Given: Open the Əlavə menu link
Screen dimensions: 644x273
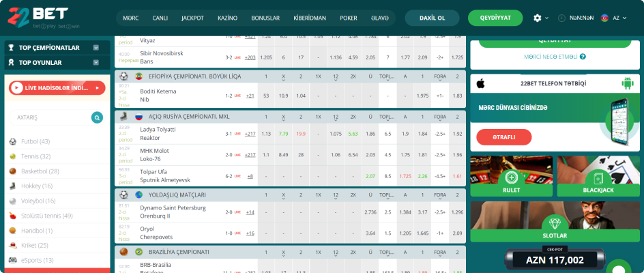Looking at the screenshot, I should click(380, 18).
